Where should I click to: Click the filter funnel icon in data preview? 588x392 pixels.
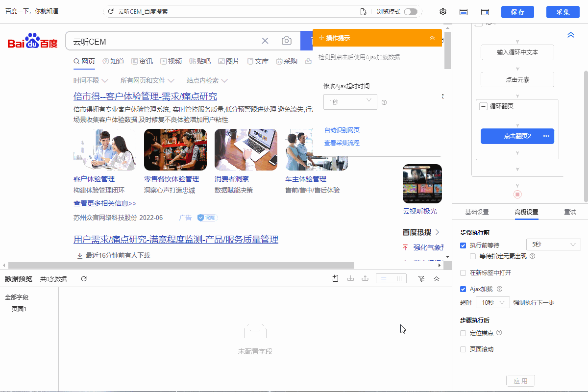pos(421,278)
